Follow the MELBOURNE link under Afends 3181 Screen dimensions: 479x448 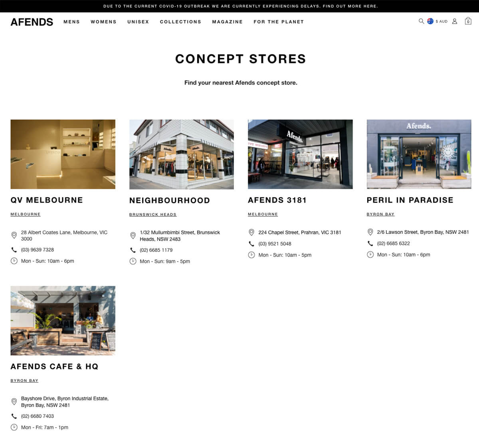pos(263,214)
